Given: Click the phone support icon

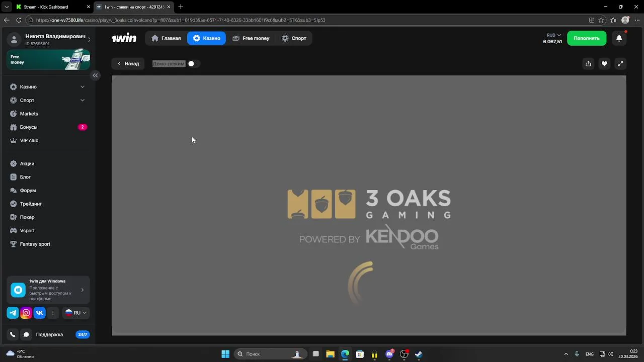Looking at the screenshot, I should (13, 334).
